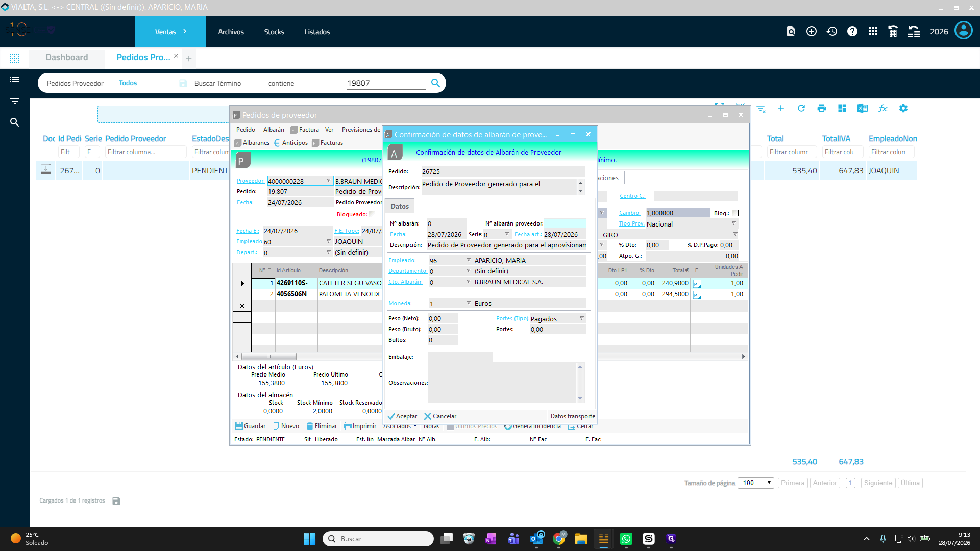This screenshot has height=551, width=980.
Task: Click the download icon in row 267
Action: click(46, 170)
